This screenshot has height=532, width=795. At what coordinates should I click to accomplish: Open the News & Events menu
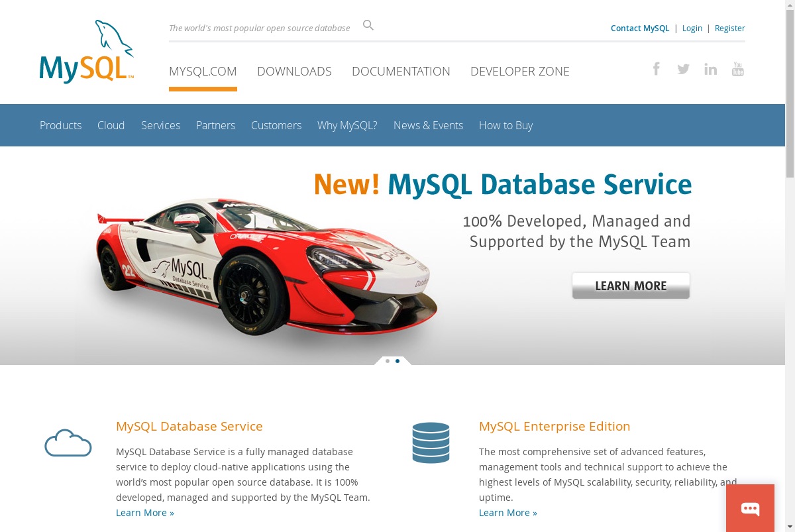tap(428, 125)
